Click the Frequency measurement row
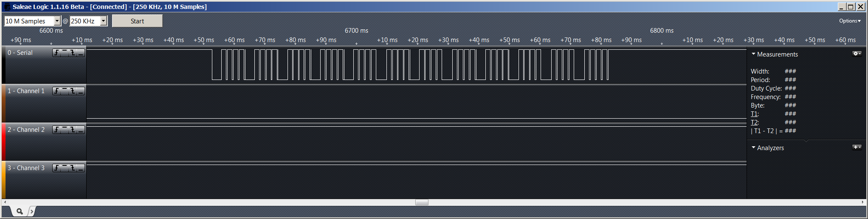Image resolution: width=868 pixels, height=219 pixels. click(x=773, y=97)
